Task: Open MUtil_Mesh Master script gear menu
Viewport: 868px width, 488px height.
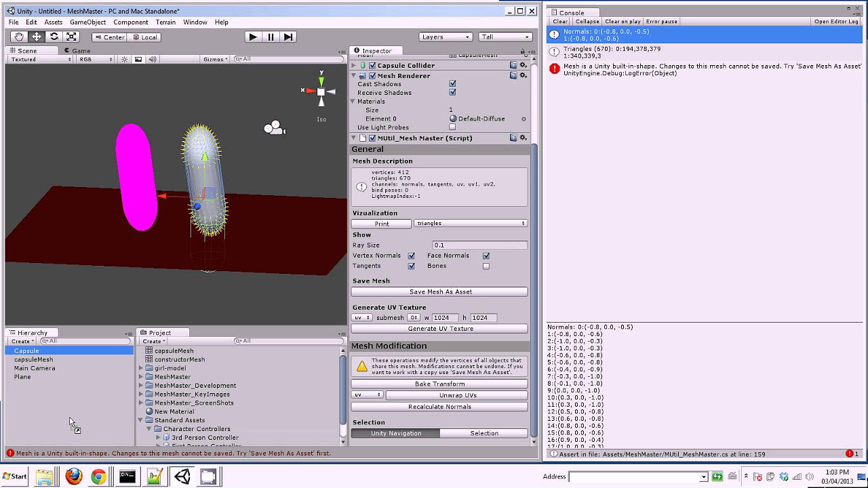Action: [x=523, y=138]
